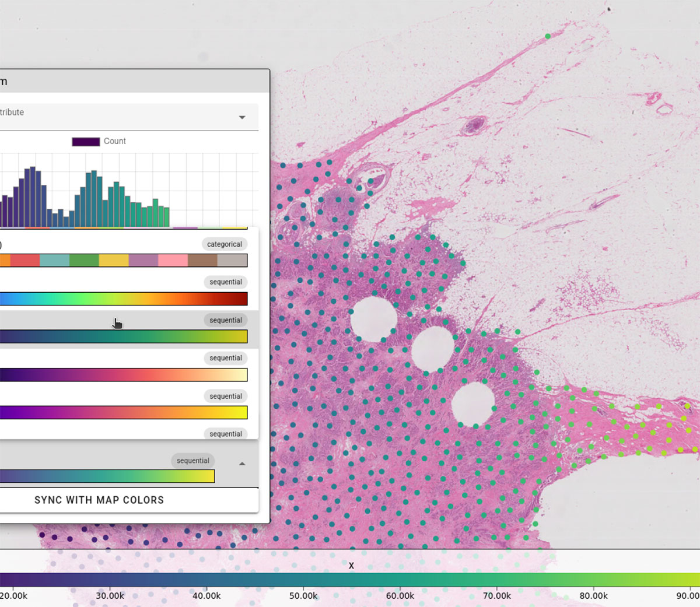This screenshot has width=700, height=607.
Task: Click the highlighted 'sequential' tag under the cursor
Action: coord(225,320)
